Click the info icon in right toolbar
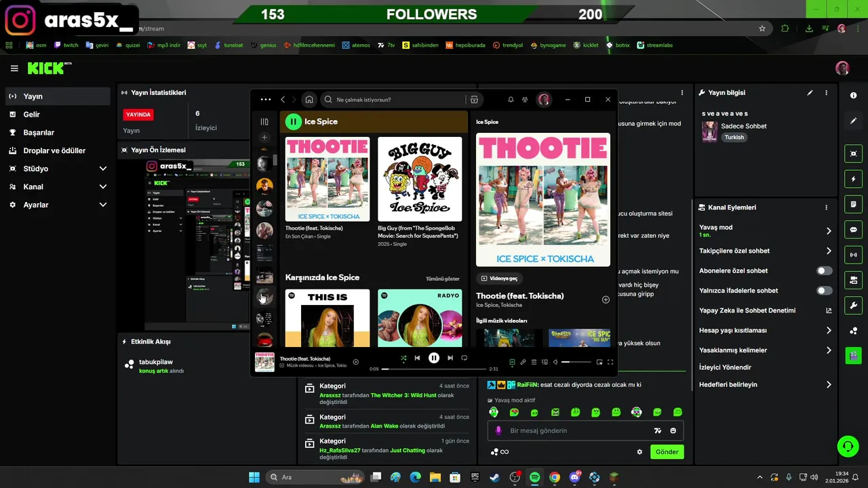This screenshot has height=488, width=868. [x=854, y=96]
